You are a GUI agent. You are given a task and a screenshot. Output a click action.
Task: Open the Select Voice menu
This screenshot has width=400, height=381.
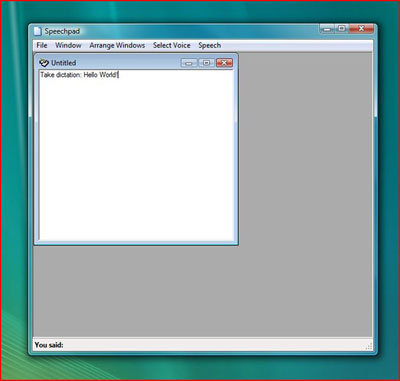(x=172, y=45)
